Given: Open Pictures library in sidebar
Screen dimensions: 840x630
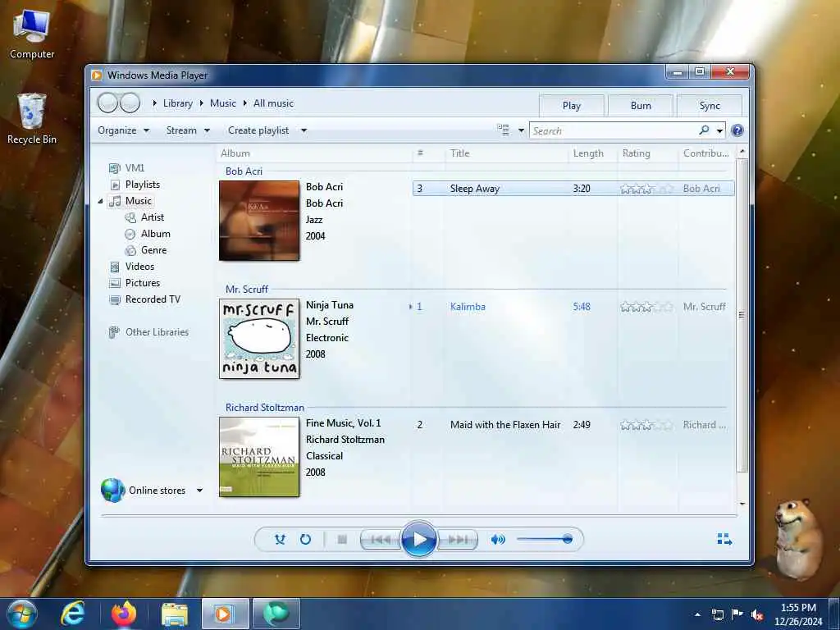Looking at the screenshot, I should pos(142,283).
